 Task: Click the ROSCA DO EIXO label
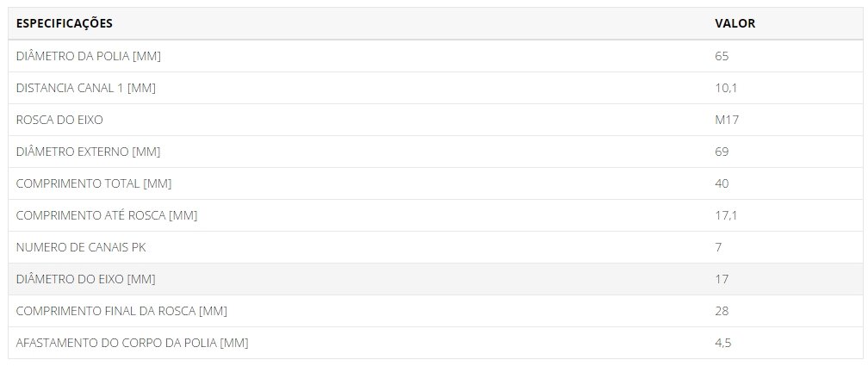(x=59, y=120)
